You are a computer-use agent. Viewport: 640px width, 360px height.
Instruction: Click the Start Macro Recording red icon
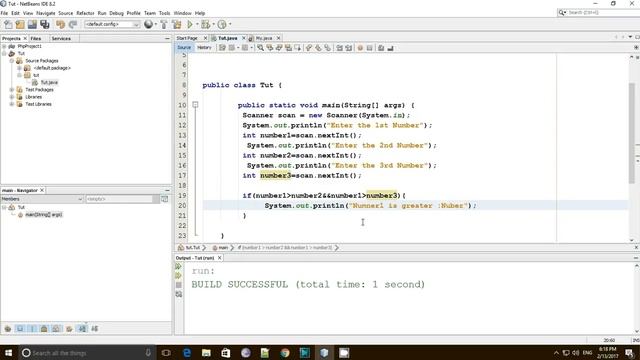[360, 48]
